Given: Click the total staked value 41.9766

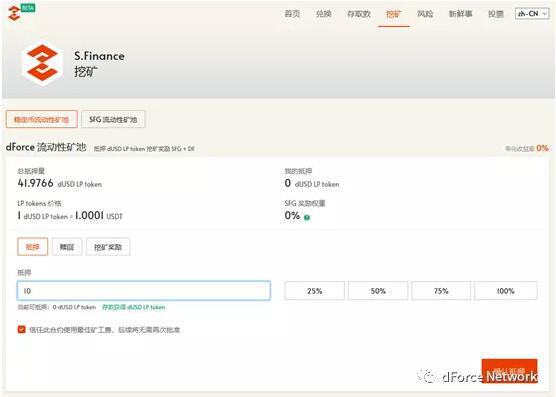Looking at the screenshot, I should click(35, 183).
